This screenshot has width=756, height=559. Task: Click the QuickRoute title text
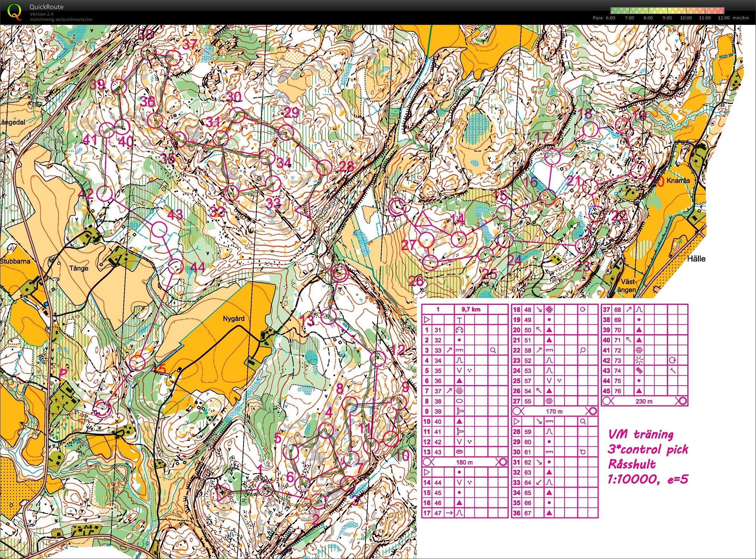click(x=46, y=7)
